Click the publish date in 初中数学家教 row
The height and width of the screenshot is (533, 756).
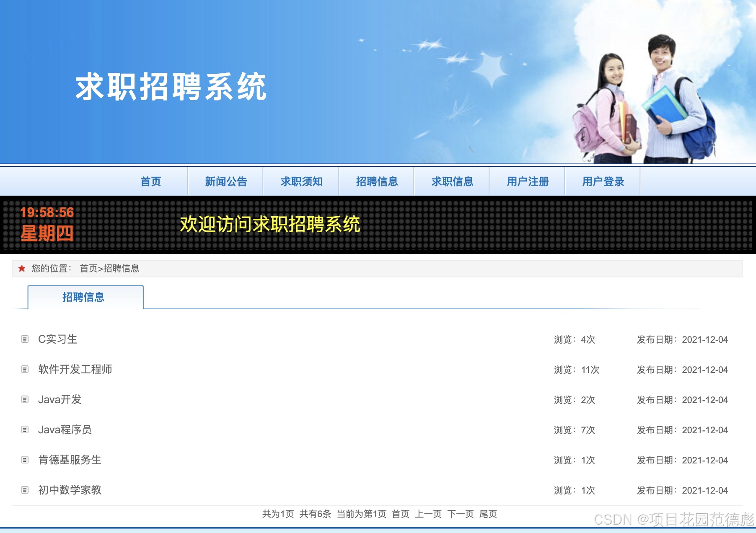tap(683, 490)
